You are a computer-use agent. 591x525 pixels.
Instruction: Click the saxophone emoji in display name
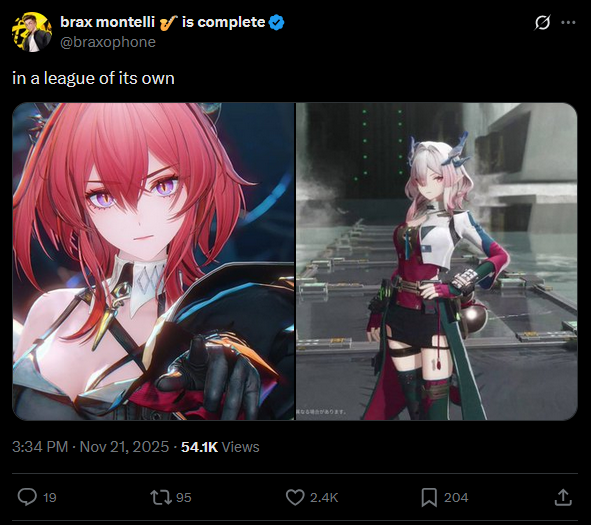click(168, 23)
